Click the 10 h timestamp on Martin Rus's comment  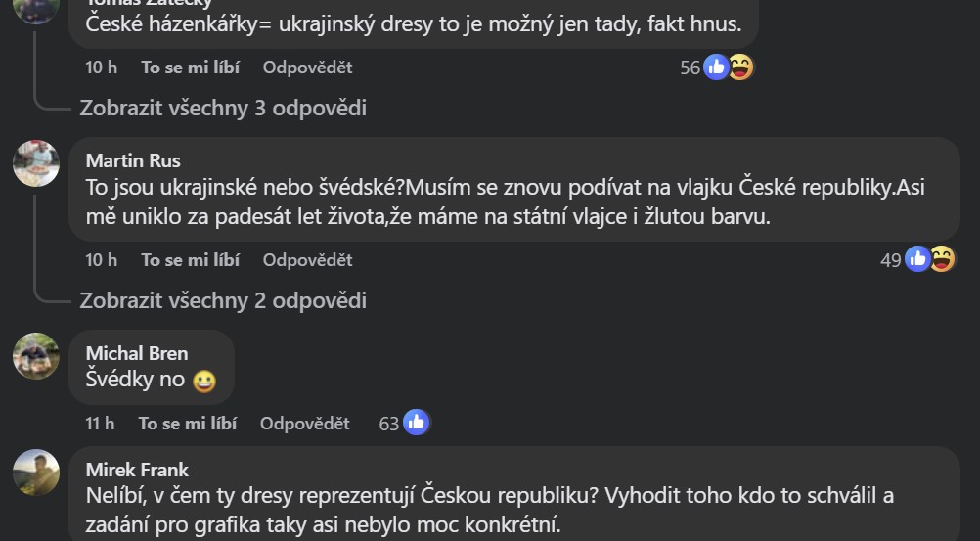(x=102, y=260)
